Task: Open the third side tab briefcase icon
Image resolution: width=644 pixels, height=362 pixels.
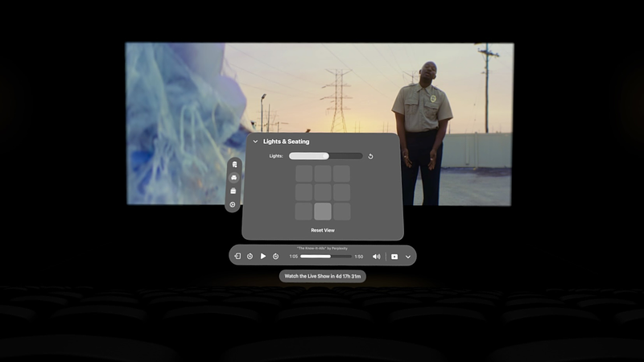Action: point(233,191)
